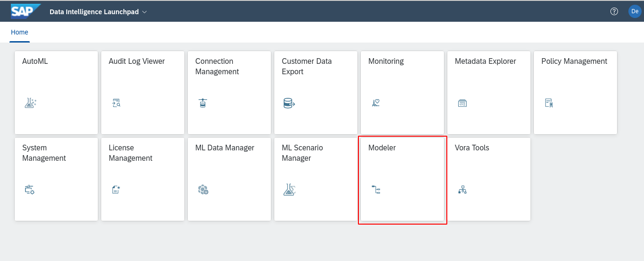Image resolution: width=644 pixels, height=261 pixels.
Task: Open the License Management tile title
Action: tap(131, 153)
